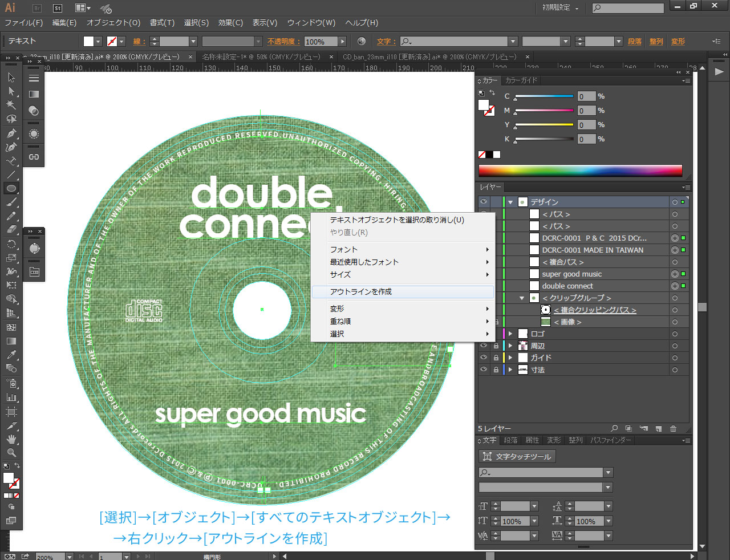Switch to the 名称未設定-1 document tab
730x560 pixels.
tap(261, 57)
